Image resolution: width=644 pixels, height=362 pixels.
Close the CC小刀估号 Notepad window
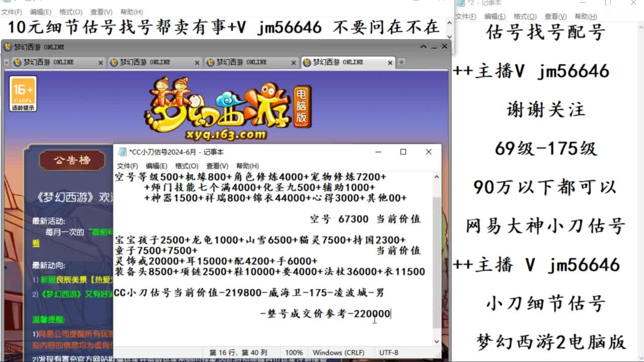(x=429, y=152)
